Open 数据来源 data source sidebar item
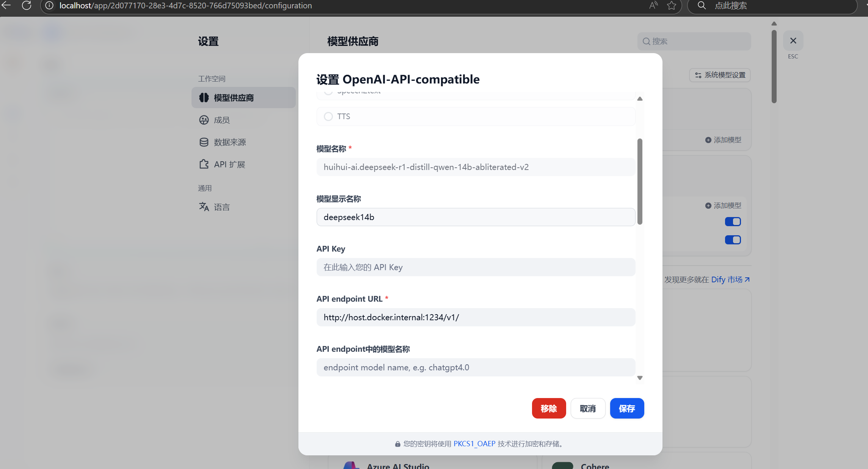 click(x=229, y=142)
